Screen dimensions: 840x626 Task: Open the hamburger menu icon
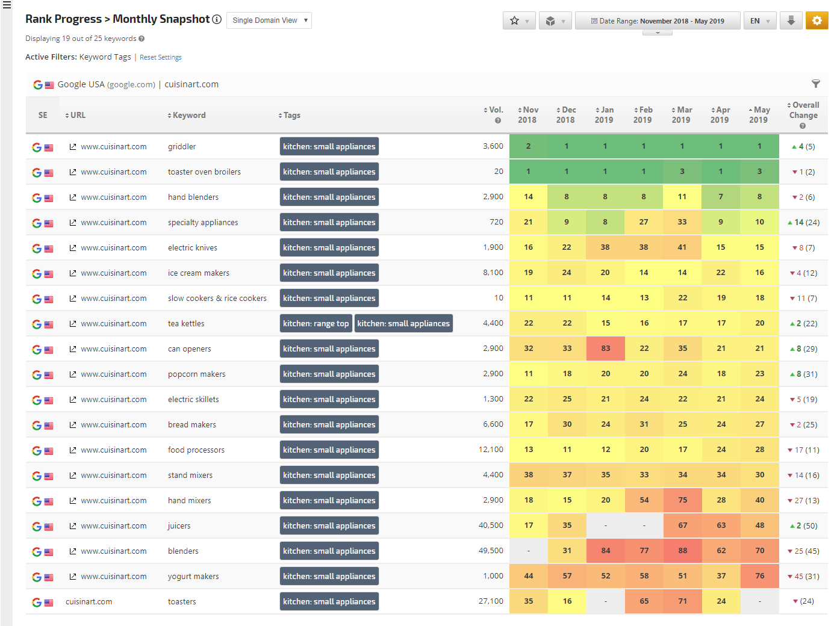tap(7, 5)
